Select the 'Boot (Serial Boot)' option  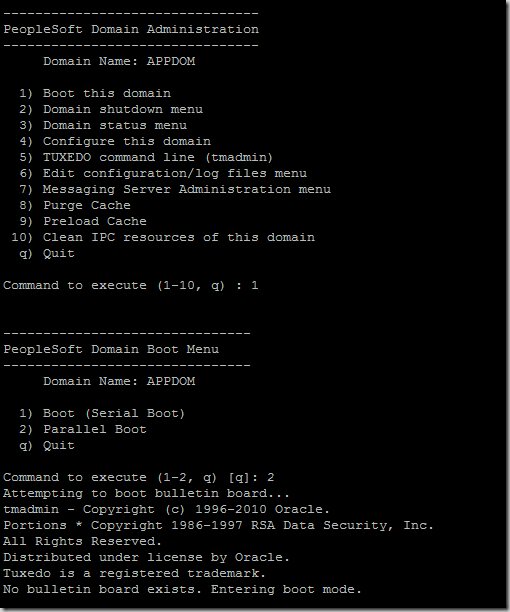[x=102, y=413]
